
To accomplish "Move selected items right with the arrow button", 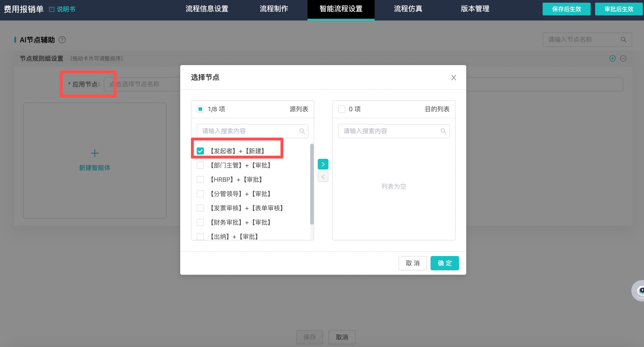I will 323,164.
